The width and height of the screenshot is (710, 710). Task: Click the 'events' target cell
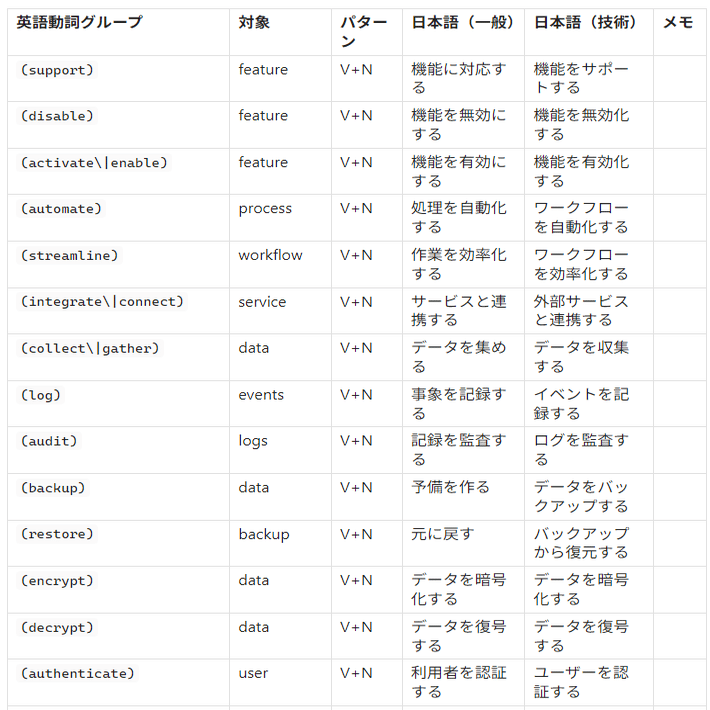point(261,395)
